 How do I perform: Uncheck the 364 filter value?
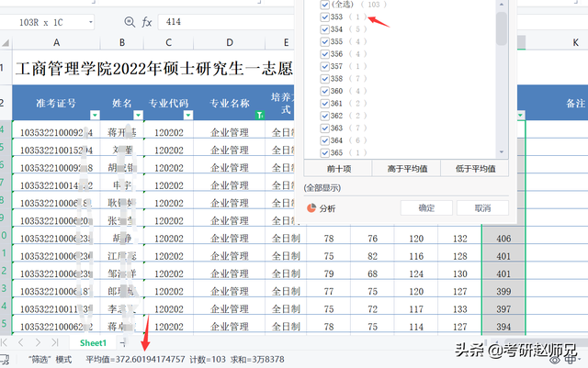click(325, 141)
